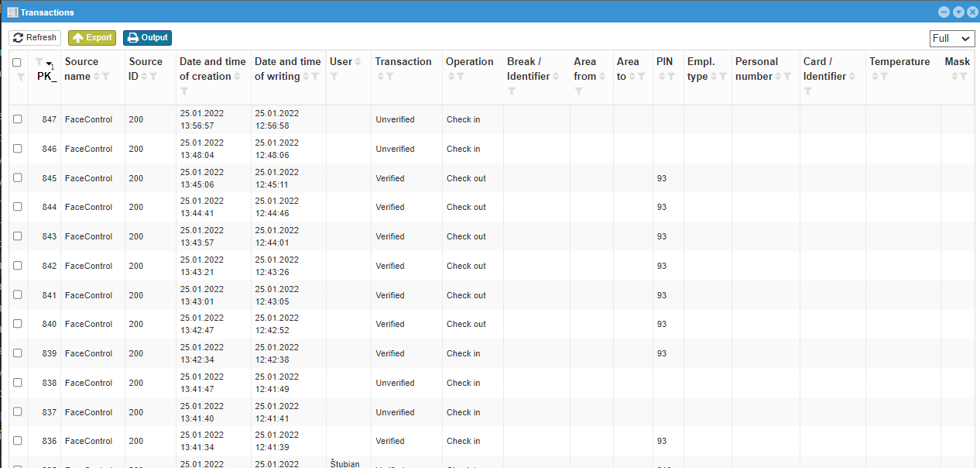This screenshot has width=980, height=468.
Task: Sort by the Operation column arrows
Action: 451,77
